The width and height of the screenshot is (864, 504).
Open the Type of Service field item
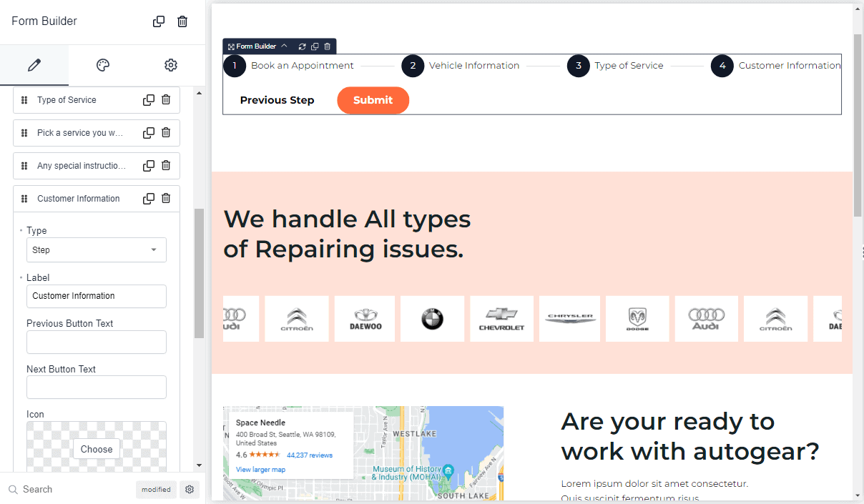[97, 100]
